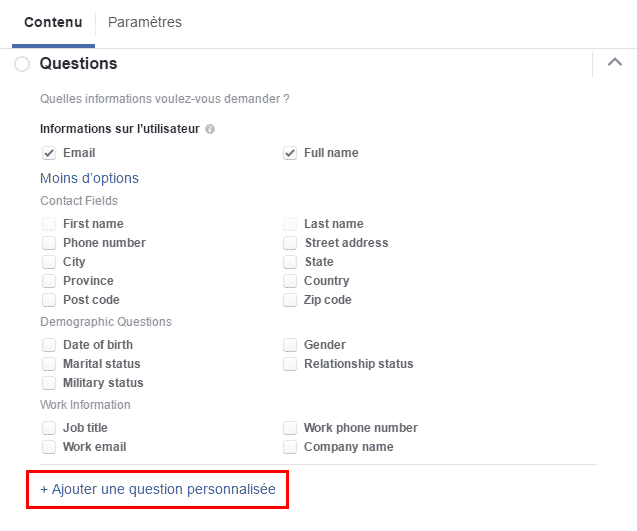Tick the Company name checkbox
Image resolution: width=637 pixels, height=531 pixels.
pos(290,447)
